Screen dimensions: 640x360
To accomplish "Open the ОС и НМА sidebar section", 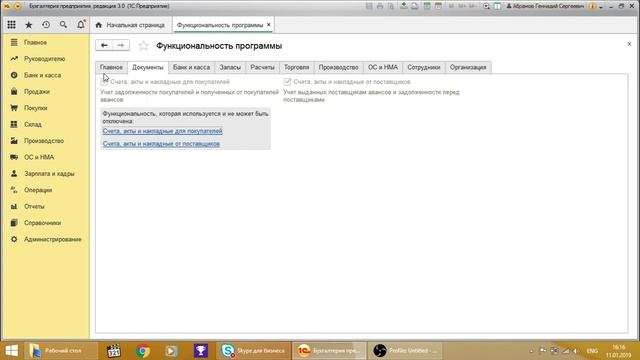I will pyautogui.click(x=45, y=157).
